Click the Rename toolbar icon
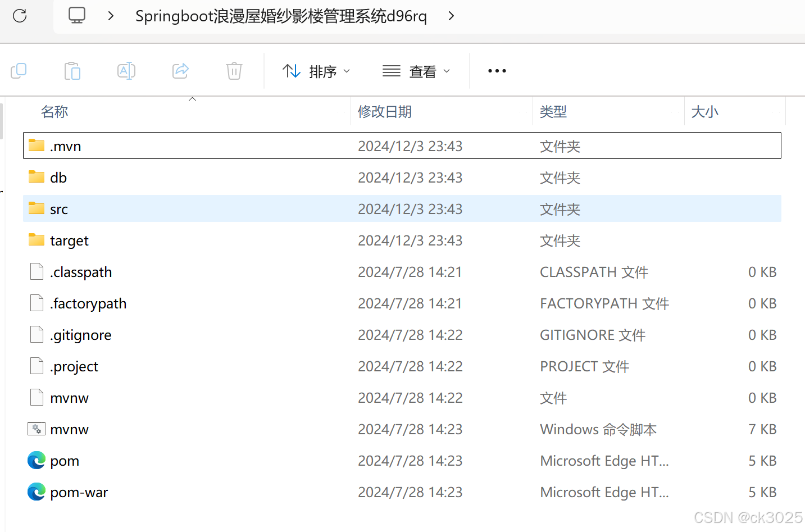The width and height of the screenshot is (805, 532). 126,71
